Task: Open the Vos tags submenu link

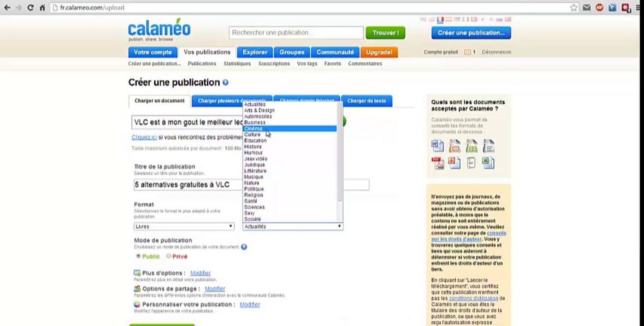Action: (307, 64)
